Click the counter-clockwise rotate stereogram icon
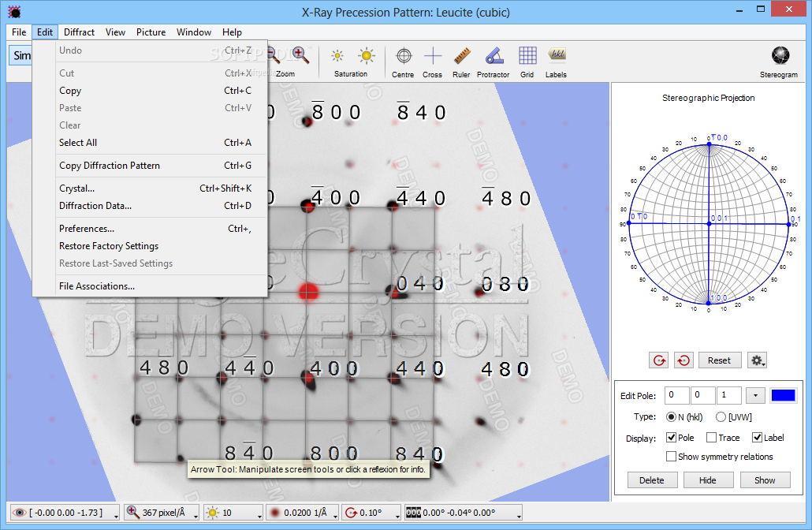The width and height of the screenshot is (812, 530). coord(683,360)
